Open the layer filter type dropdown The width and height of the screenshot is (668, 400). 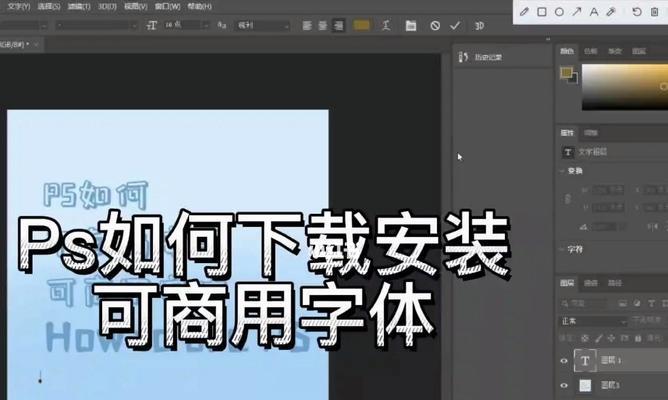point(585,303)
